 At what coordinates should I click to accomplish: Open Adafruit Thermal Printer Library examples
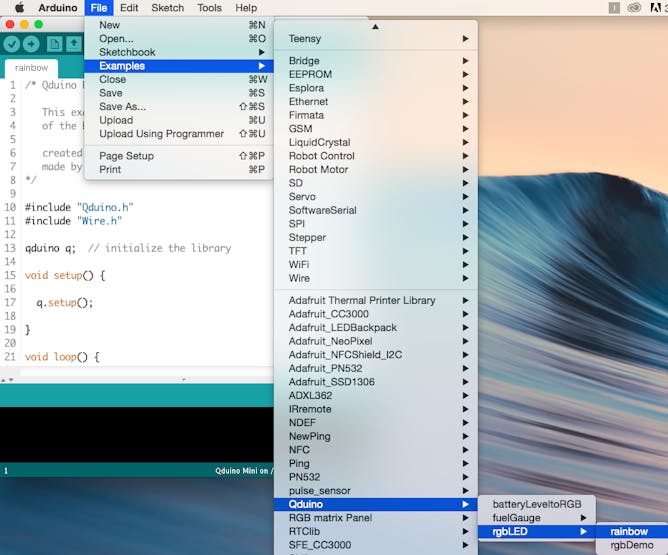[376, 300]
